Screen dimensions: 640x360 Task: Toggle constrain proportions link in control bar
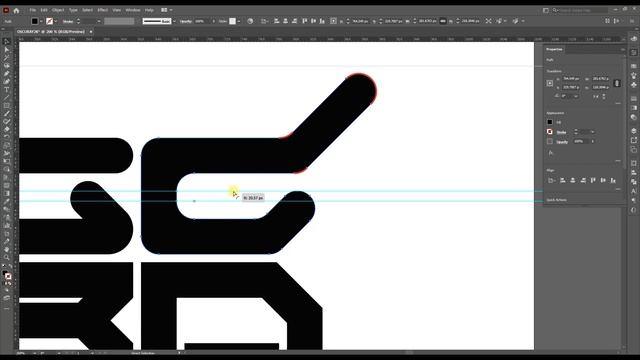(x=443, y=21)
